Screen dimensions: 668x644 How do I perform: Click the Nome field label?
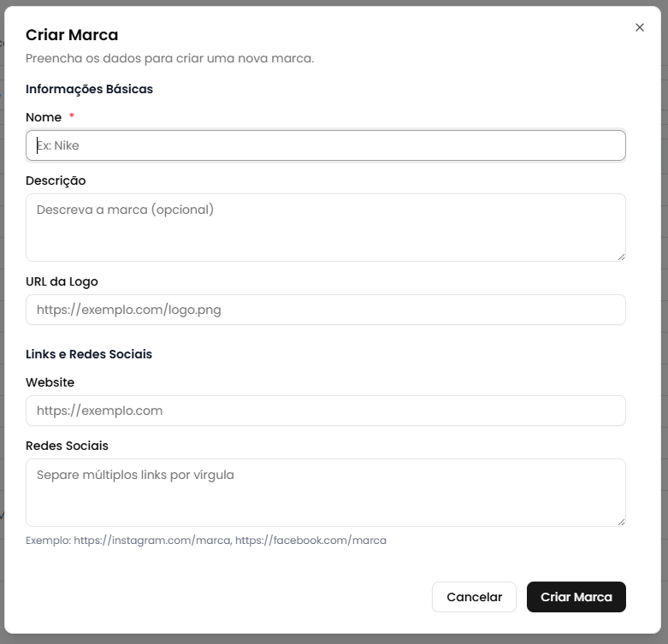[x=44, y=117]
